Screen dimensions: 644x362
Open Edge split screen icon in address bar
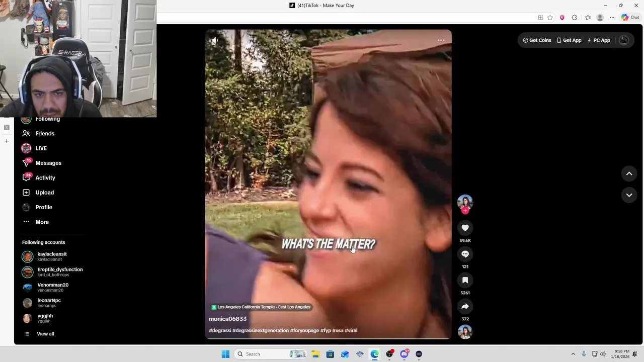(x=540, y=18)
